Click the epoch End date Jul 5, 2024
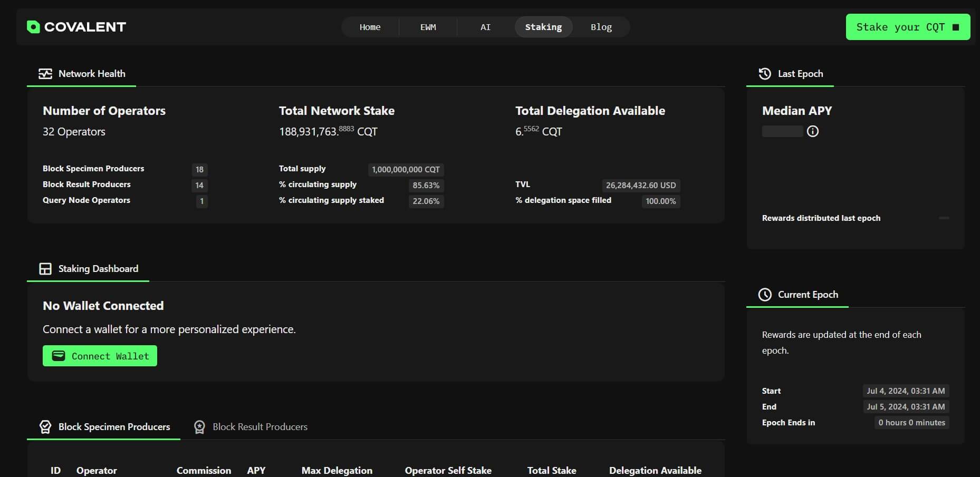This screenshot has height=477, width=980. tap(906, 407)
